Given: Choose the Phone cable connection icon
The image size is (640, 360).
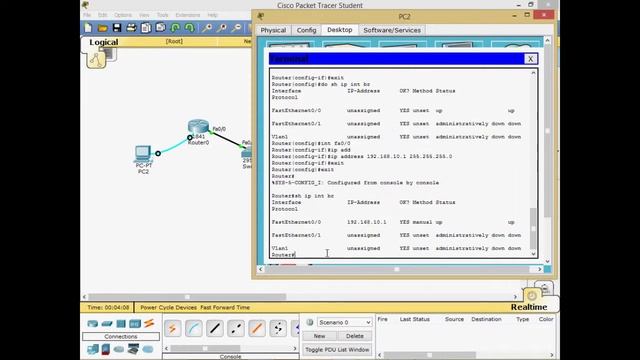Looking at the screenshot, I should (x=278, y=329).
